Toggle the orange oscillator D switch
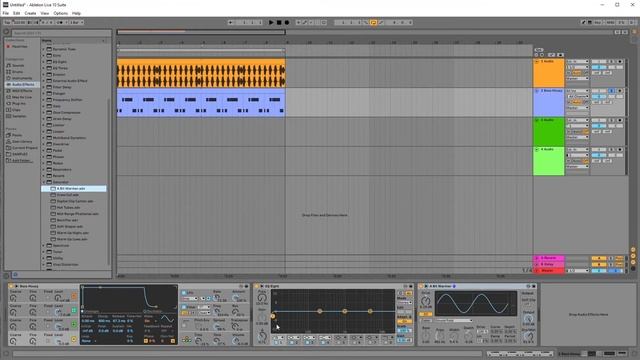The image size is (640, 360). 74,296
